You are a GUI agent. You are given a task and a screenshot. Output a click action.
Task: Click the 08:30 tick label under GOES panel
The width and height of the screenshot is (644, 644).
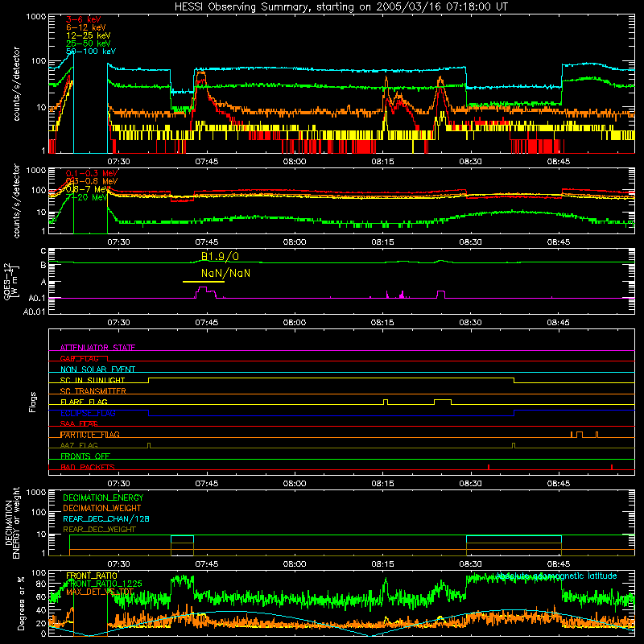pyautogui.click(x=470, y=323)
